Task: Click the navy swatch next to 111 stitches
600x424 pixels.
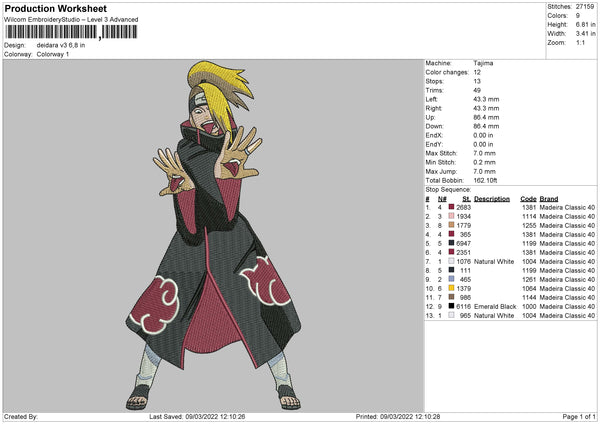Action: [x=452, y=270]
